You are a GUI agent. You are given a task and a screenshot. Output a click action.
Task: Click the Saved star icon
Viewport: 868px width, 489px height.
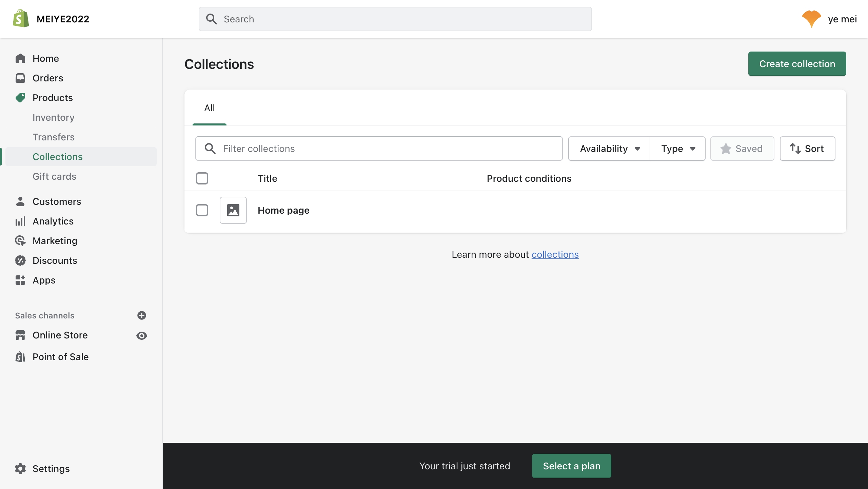click(x=726, y=149)
